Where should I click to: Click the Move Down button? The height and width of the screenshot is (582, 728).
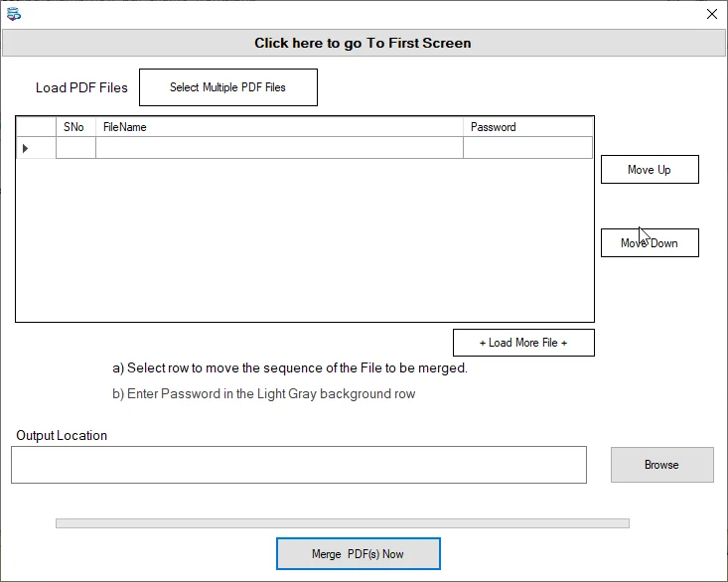650,242
